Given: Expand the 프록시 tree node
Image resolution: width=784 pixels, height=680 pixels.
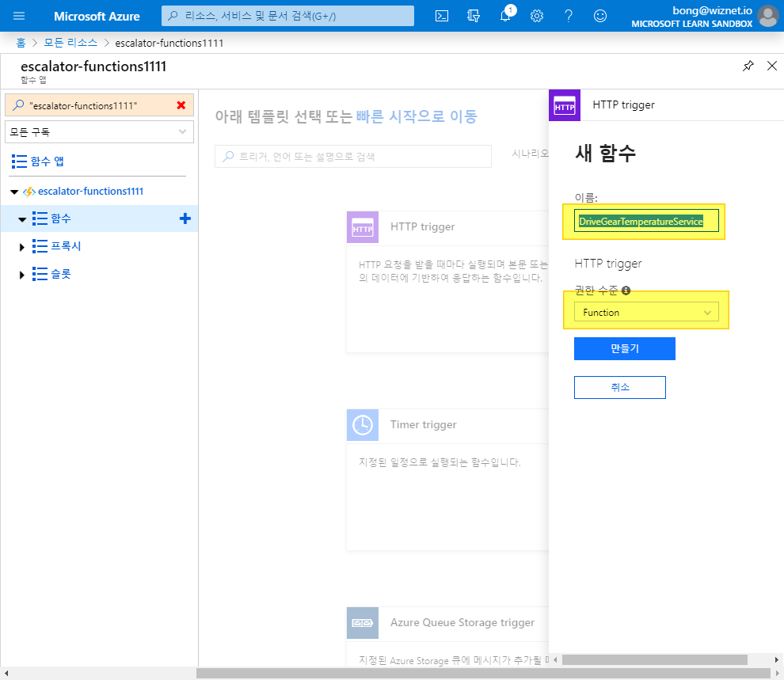Looking at the screenshot, I should pyautogui.click(x=21, y=247).
